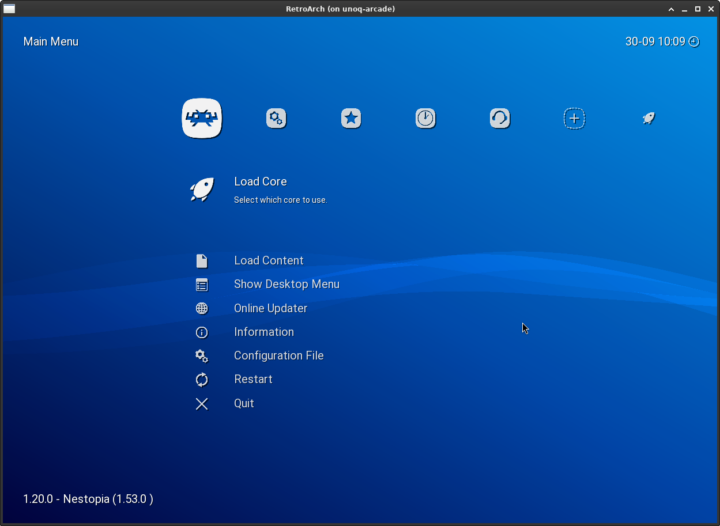Open the Configuration File entry
This screenshot has width=720, height=526.
(279, 356)
